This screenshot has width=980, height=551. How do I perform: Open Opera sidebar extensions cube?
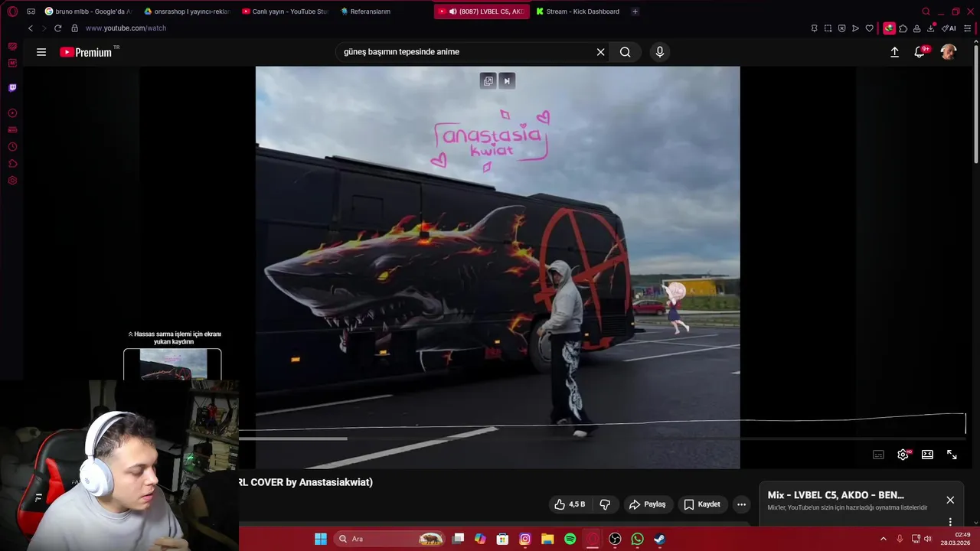[12, 164]
